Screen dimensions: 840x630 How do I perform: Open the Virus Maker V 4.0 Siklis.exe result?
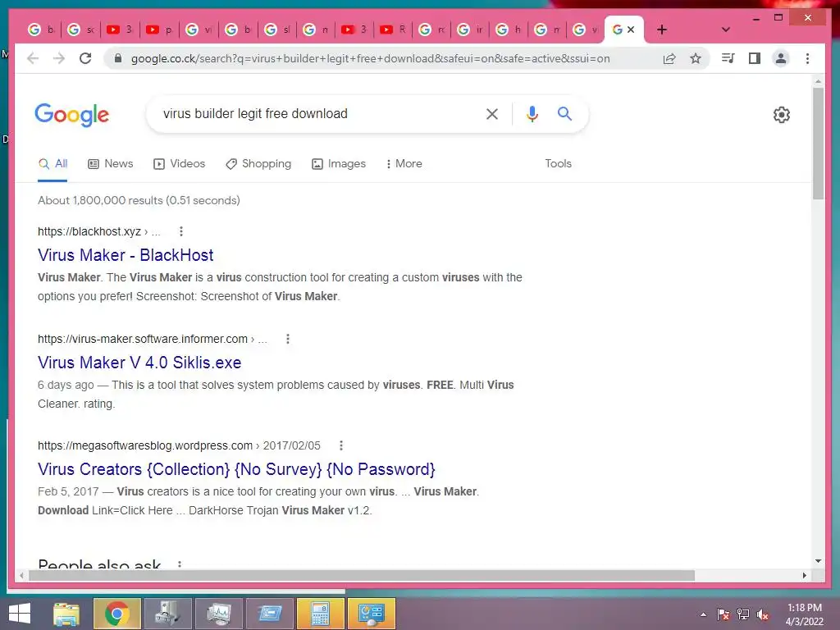[139, 363]
